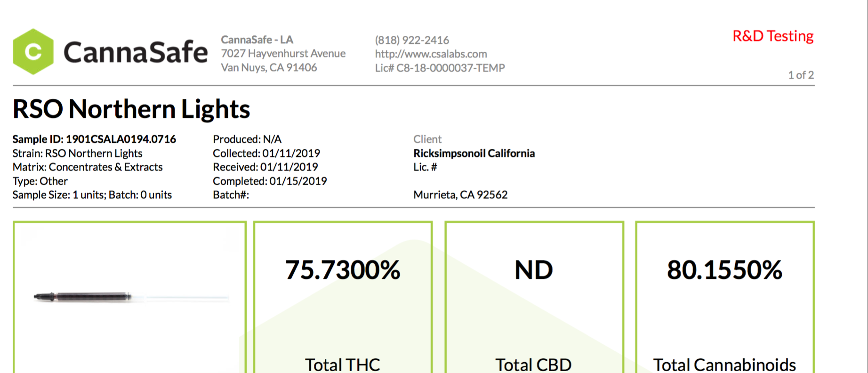Click the 1 of 2 page indicator
The width and height of the screenshot is (868, 373).
coord(801,75)
